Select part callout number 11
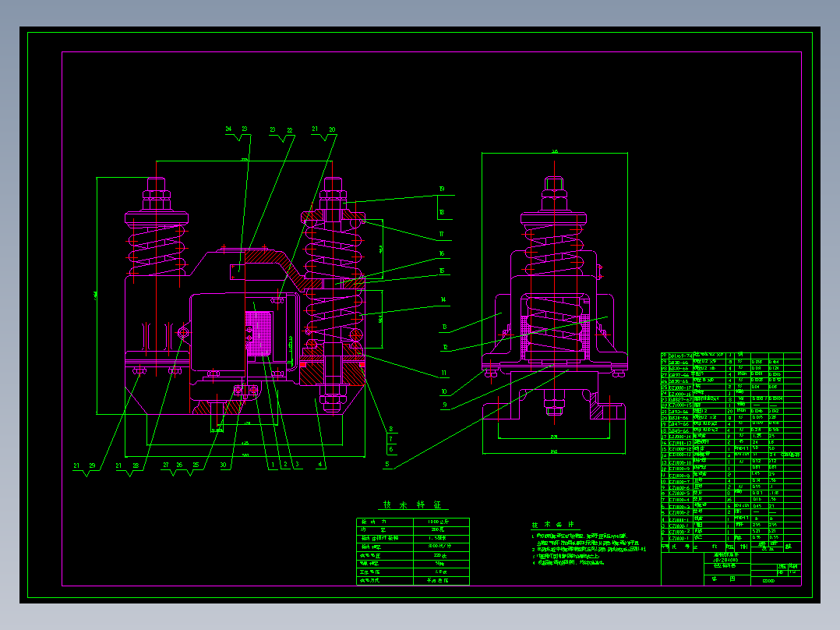Viewport: 840px width, 630px height. pyautogui.click(x=443, y=373)
